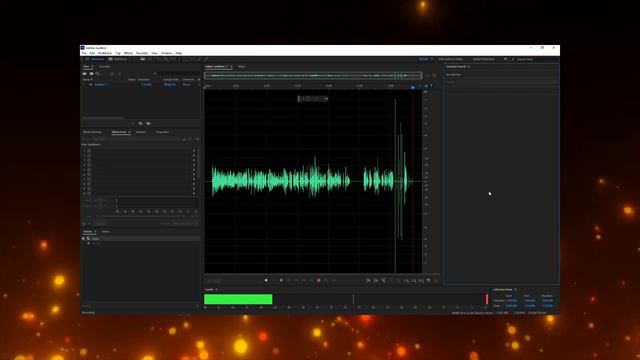Click Apply in the Effects Rack
Viewport: 640px width, 360px height.
click(100, 224)
